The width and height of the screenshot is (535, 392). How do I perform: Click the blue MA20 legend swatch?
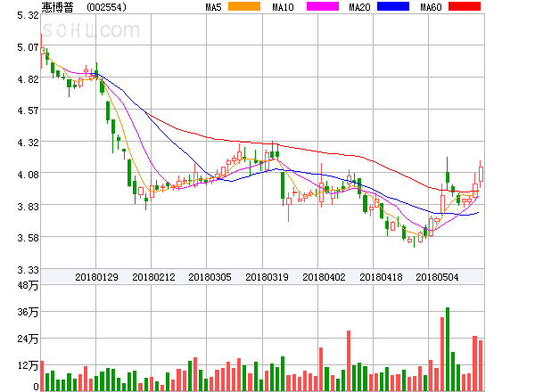(x=393, y=6)
